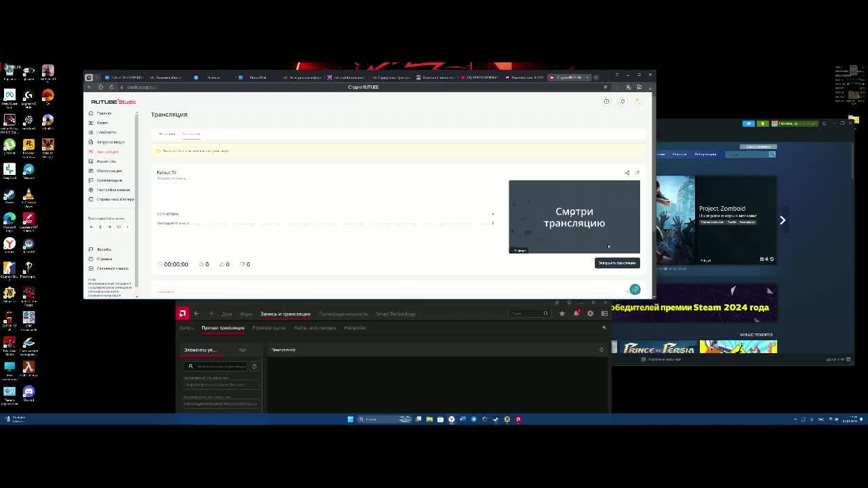Click next arrow on Steam featured carousel
Image resolution: width=868 pixels, height=488 pixels.
coord(782,220)
